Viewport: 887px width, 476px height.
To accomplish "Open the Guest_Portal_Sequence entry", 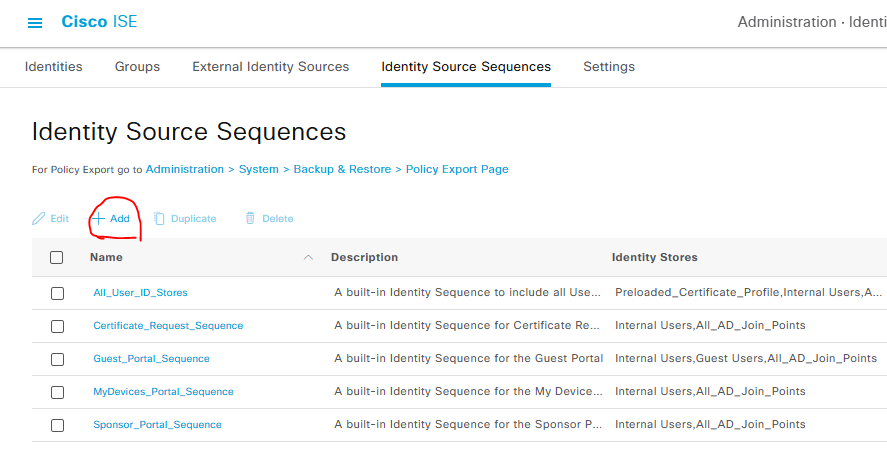I will (151, 358).
